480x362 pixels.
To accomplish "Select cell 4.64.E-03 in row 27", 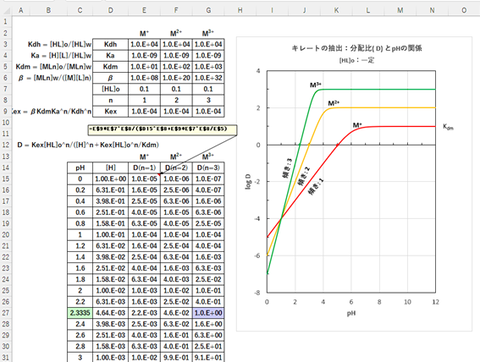I will click(110, 313).
